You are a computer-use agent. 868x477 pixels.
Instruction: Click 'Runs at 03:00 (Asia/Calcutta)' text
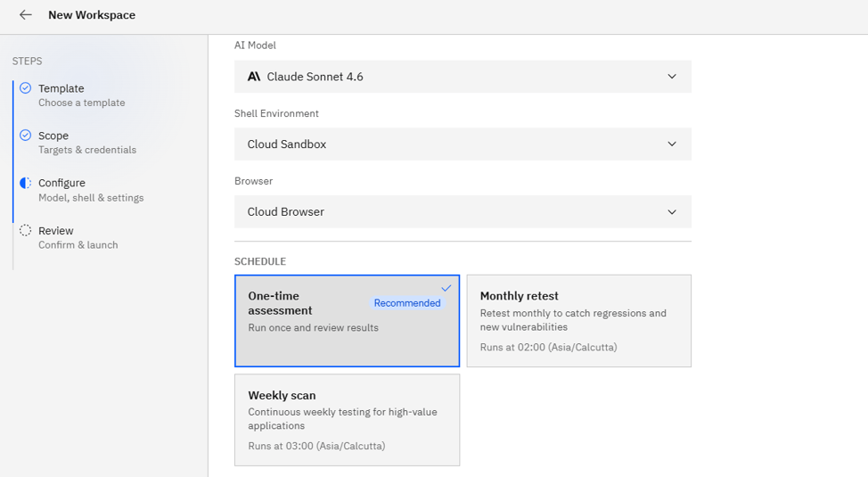pos(316,446)
